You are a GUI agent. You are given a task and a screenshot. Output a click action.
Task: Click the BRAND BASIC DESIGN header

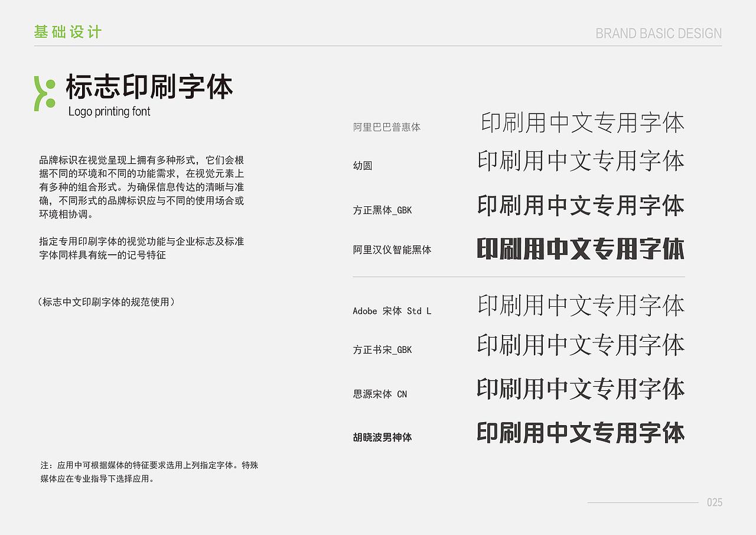tap(659, 34)
